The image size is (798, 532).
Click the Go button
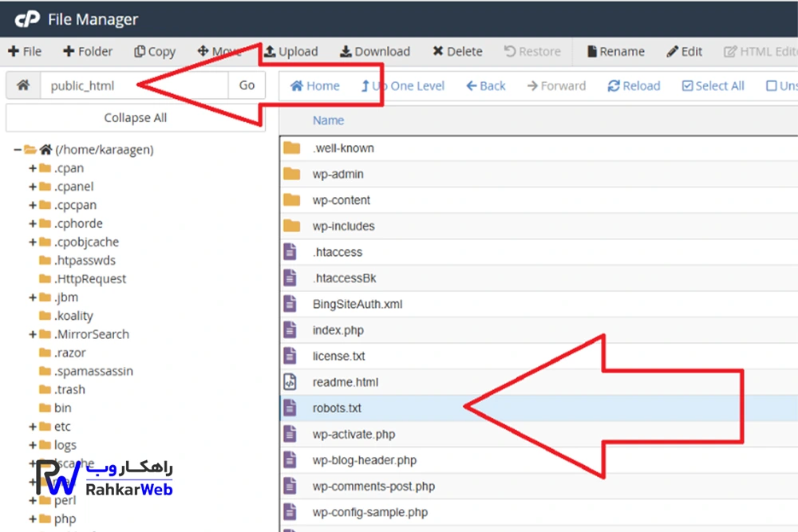[x=247, y=85]
